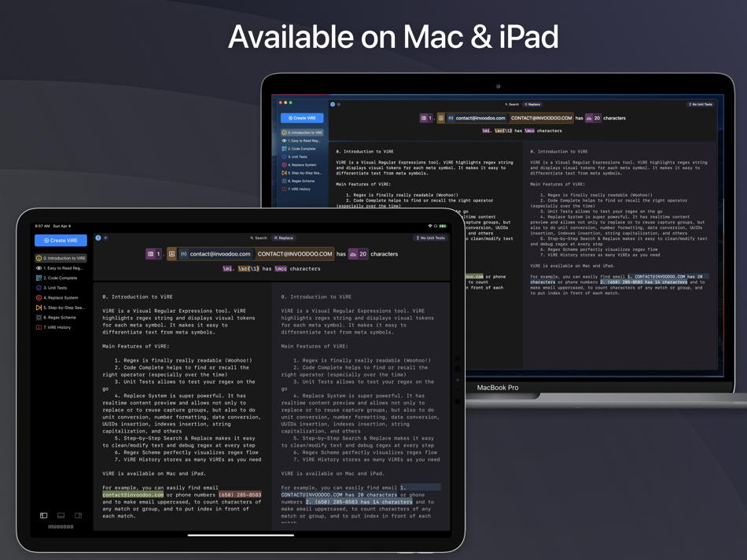Click the purple match index token on MacBook
The image size is (747, 560).
click(426, 118)
